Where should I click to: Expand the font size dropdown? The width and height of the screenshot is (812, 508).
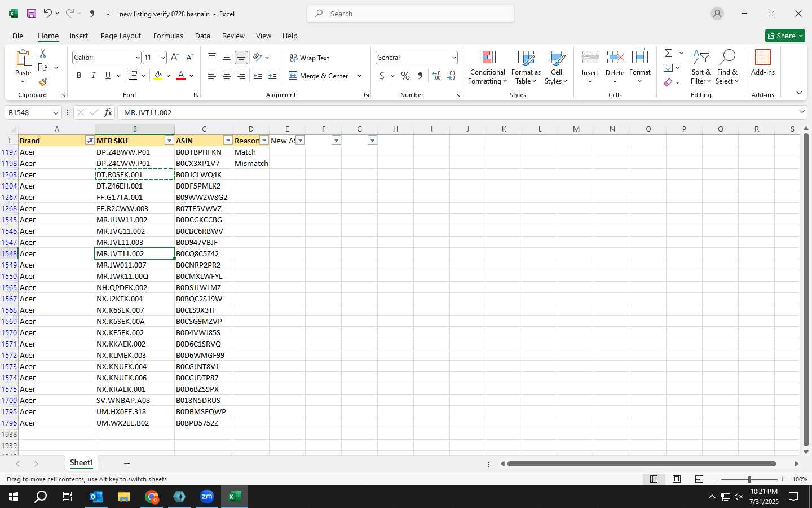(163, 58)
